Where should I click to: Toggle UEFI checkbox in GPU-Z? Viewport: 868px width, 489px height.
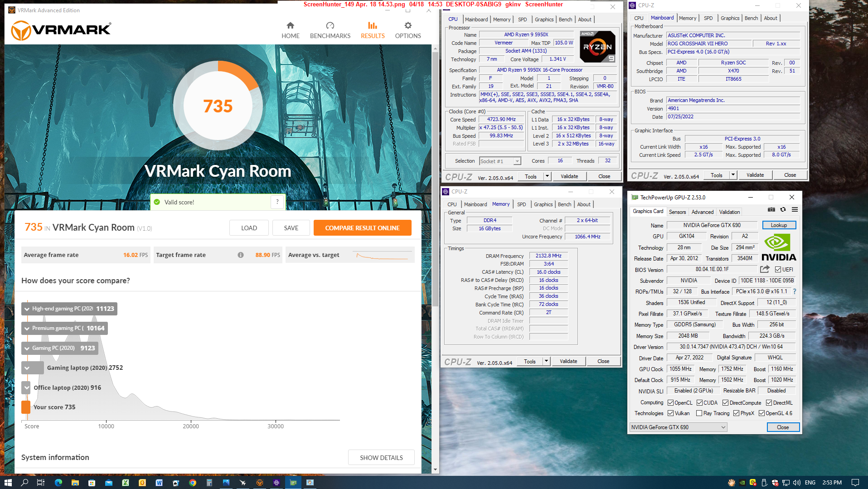pos(778,269)
